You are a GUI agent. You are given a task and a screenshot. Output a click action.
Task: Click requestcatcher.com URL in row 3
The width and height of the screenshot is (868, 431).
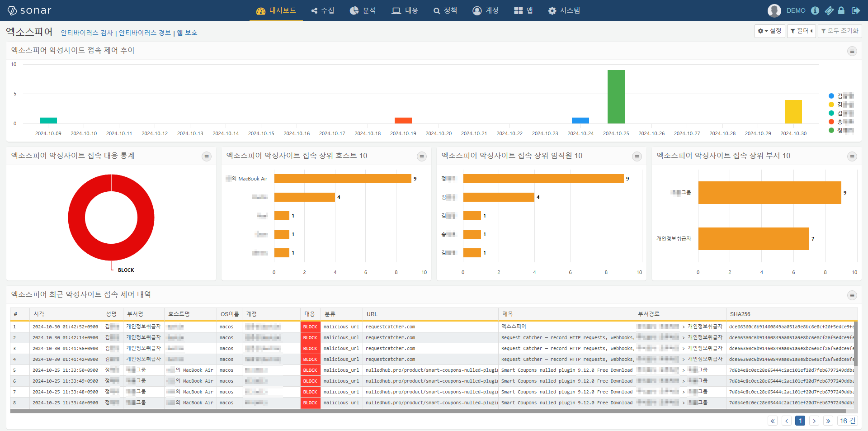click(390, 348)
